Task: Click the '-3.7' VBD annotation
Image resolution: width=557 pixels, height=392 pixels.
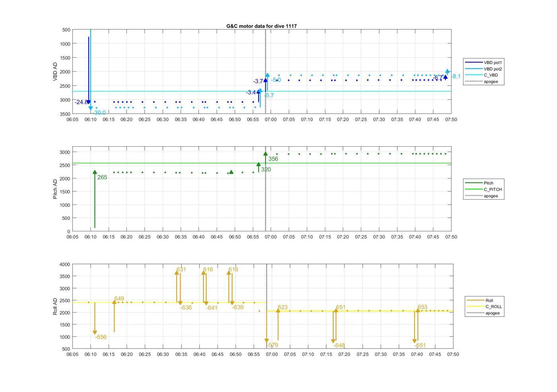Action: [258, 82]
